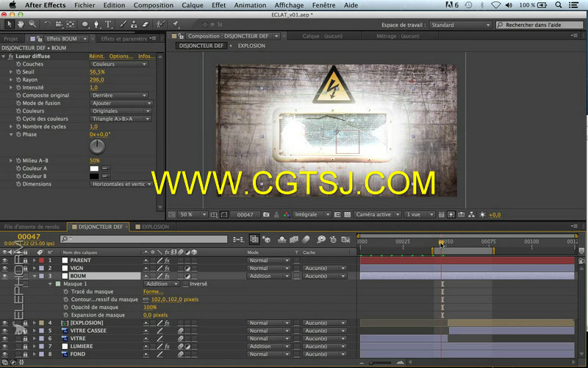Click the Phase angle dial

click(97, 146)
